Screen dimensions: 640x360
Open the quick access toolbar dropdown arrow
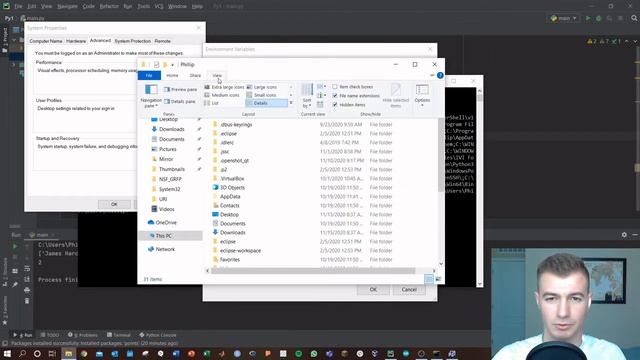(172, 65)
